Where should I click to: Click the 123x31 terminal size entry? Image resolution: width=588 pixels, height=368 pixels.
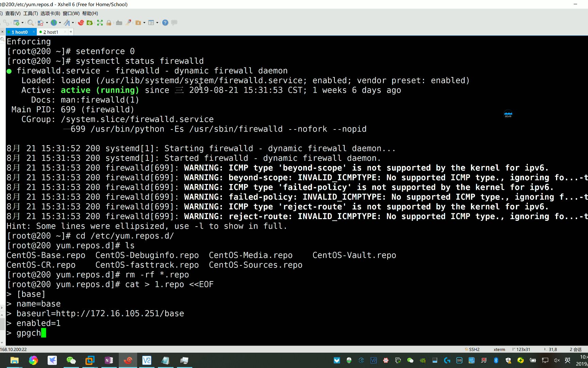point(521,350)
